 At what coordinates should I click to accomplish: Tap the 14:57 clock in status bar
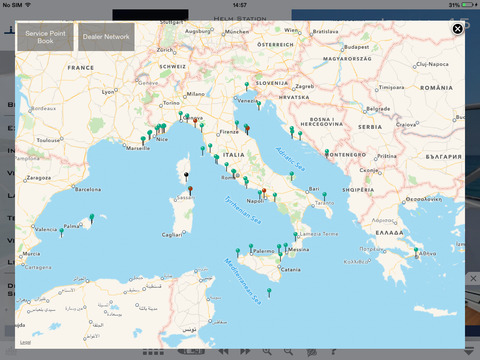coord(240,5)
